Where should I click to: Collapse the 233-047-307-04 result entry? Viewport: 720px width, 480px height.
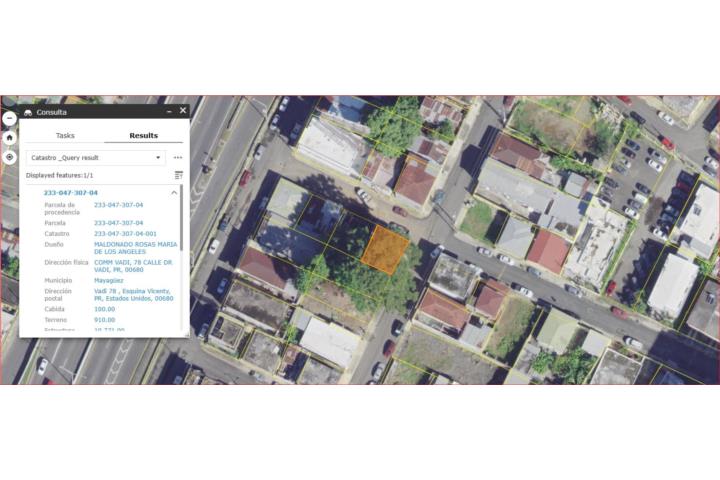pyautogui.click(x=174, y=193)
